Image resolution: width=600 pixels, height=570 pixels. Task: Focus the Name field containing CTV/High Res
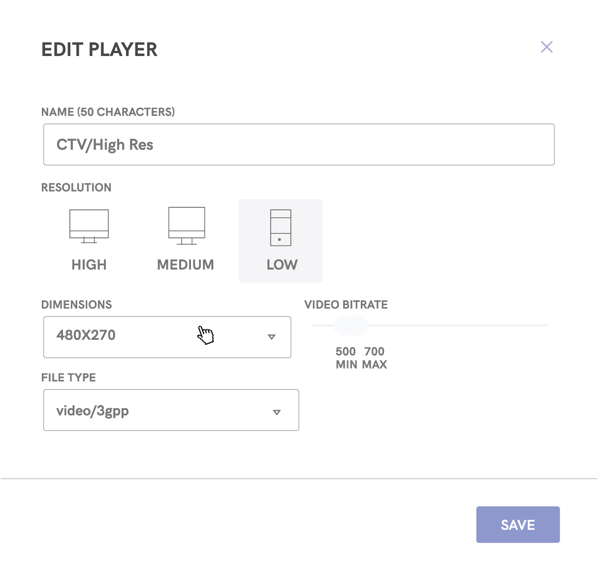point(298,145)
